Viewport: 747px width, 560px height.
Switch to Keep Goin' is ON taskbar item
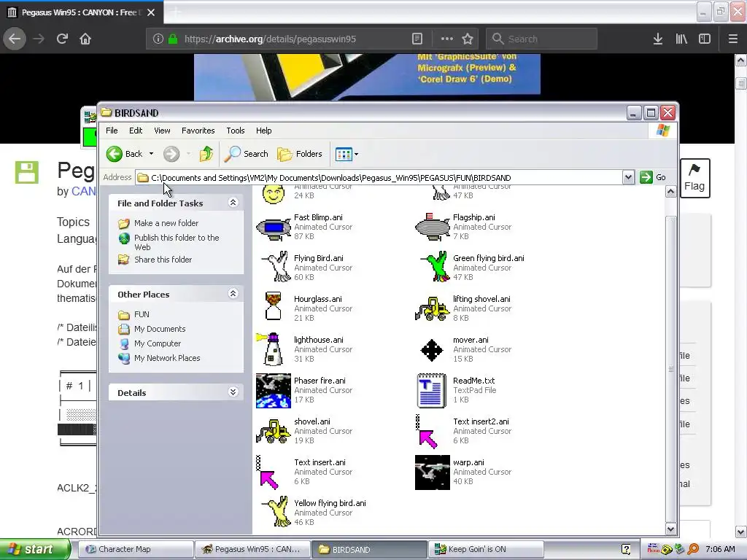[486, 549]
